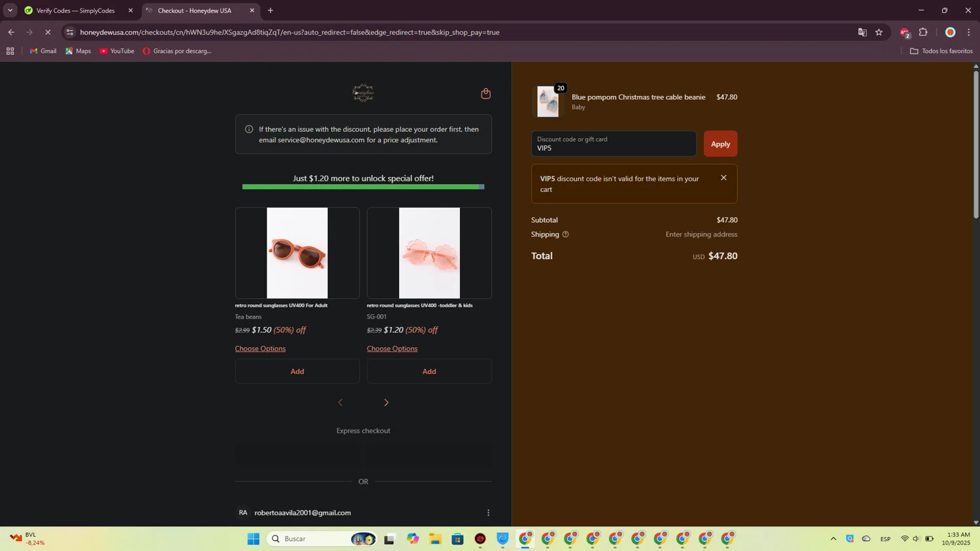Click the page vertical scrollbar
Screen dimensions: 980x551
[976, 144]
